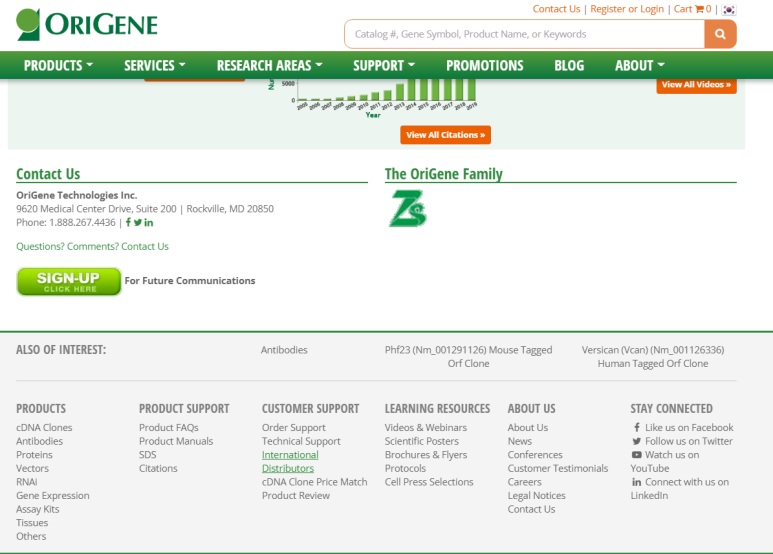This screenshot has width=773, height=554.
Task: Open Product FAQs link
Action: [x=169, y=427]
